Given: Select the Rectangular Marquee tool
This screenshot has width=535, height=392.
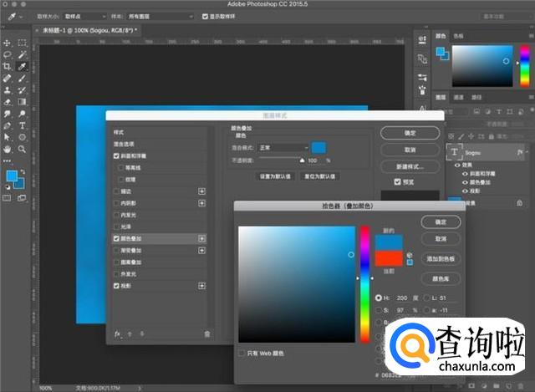Looking at the screenshot, I should point(23,43).
